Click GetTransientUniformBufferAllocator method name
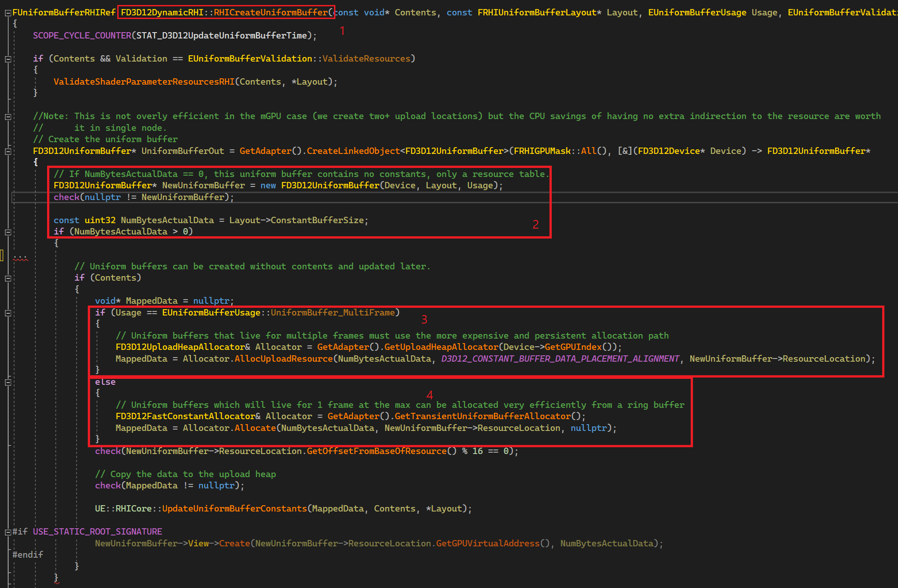The height and width of the screenshot is (588, 898). pyautogui.click(x=482, y=416)
